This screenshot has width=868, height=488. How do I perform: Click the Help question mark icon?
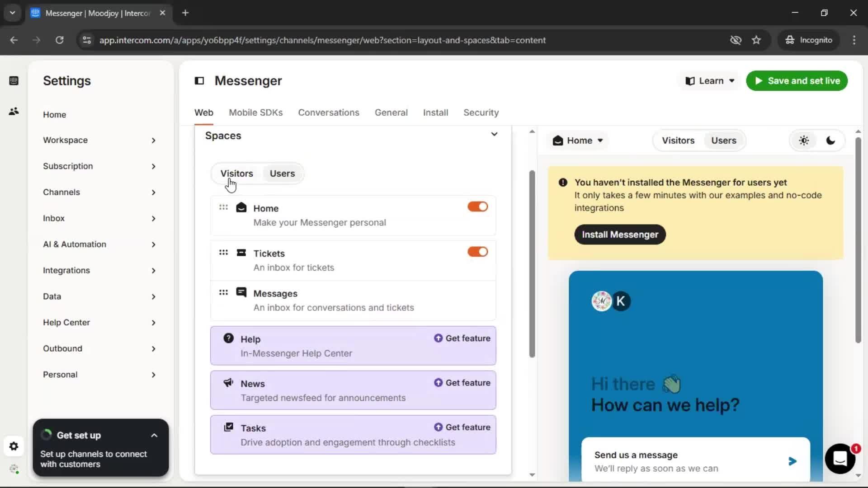[229, 338]
